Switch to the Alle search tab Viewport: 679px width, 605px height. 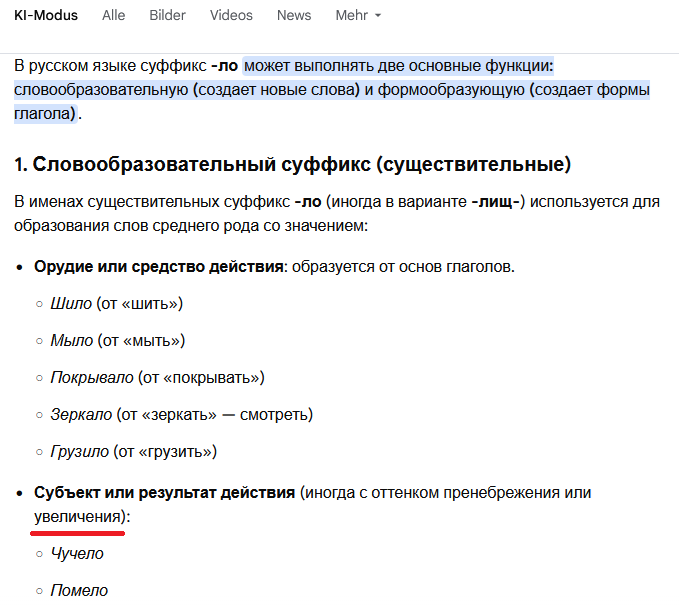pyautogui.click(x=114, y=16)
